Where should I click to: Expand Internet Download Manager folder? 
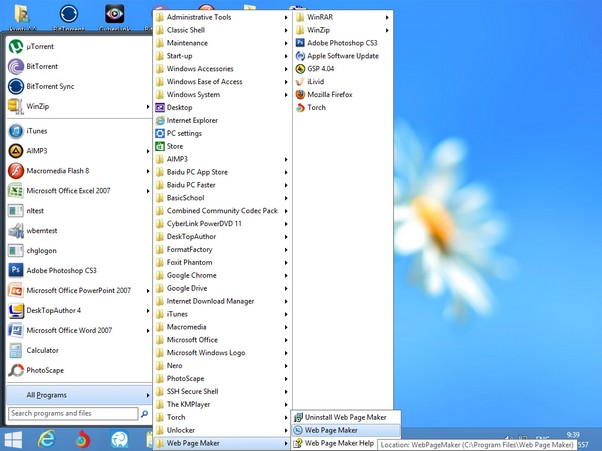tap(222, 301)
